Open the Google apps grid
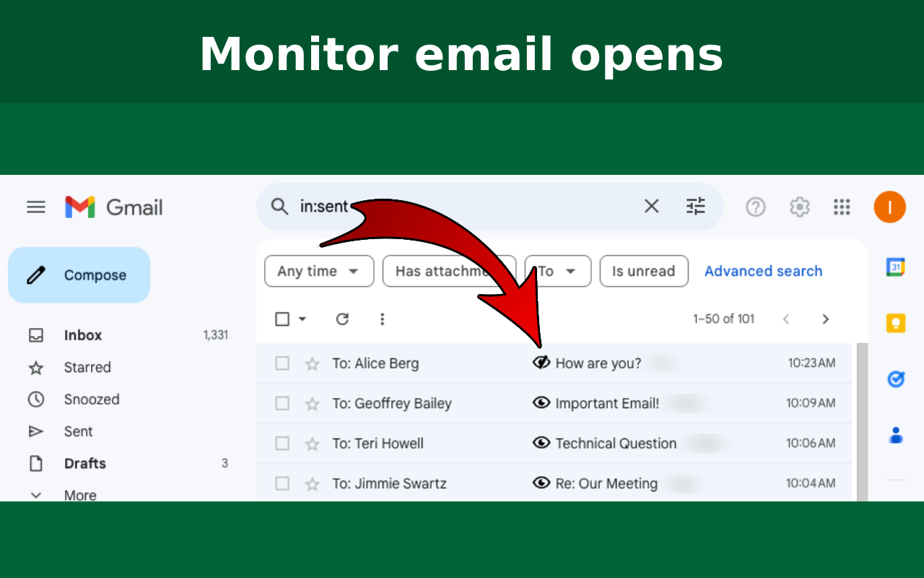 pyautogui.click(x=842, y=207)
